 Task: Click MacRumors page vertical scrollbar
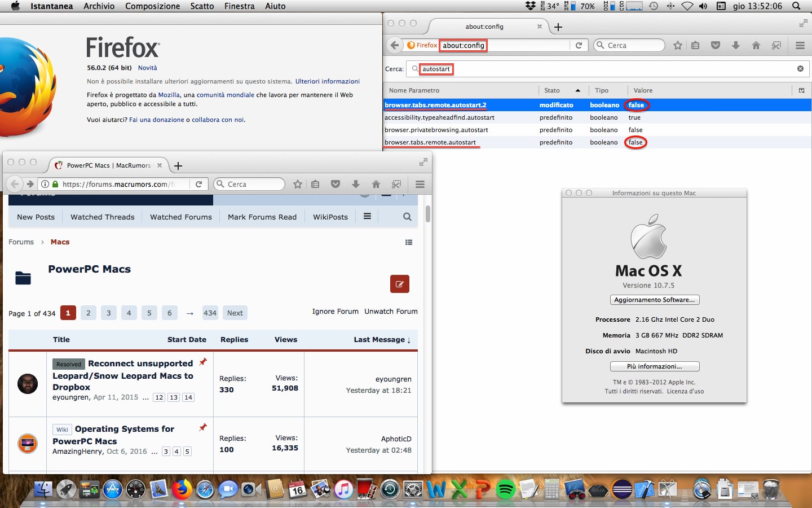428,214
